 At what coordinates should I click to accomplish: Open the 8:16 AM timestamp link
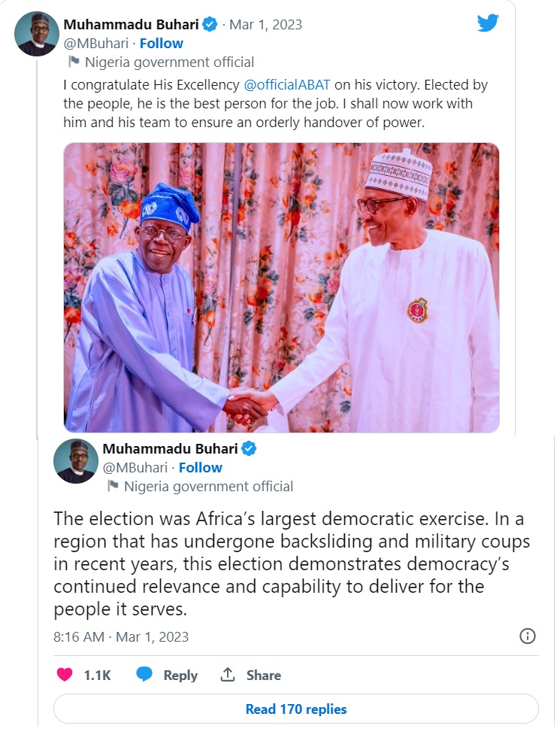tap(121, 637)
